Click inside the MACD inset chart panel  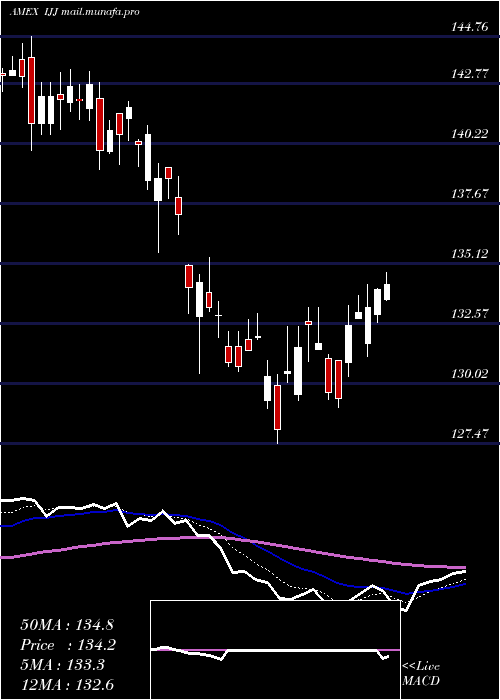tap(275, 650)
